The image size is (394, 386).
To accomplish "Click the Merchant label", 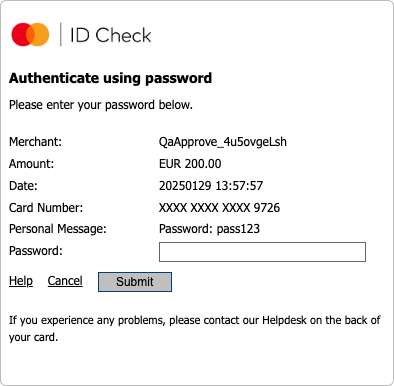I will click(35, 142).
